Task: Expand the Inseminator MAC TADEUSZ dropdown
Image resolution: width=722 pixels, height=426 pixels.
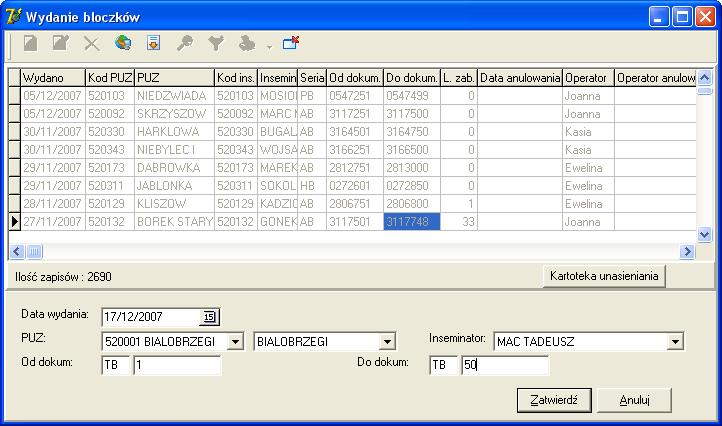Action: pyautogui.click(x=675, y=342)
